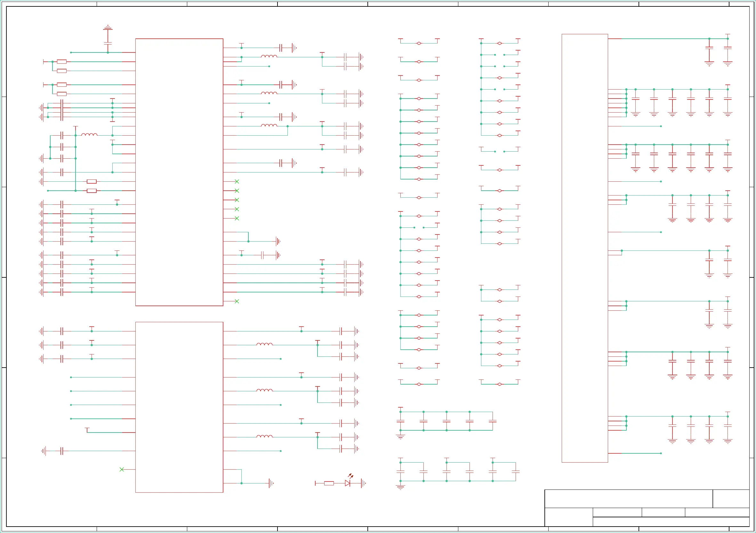The height and width of the screenshot is (533, 756).
Task: Select the resistor in series with the LED
Action: 329,483
